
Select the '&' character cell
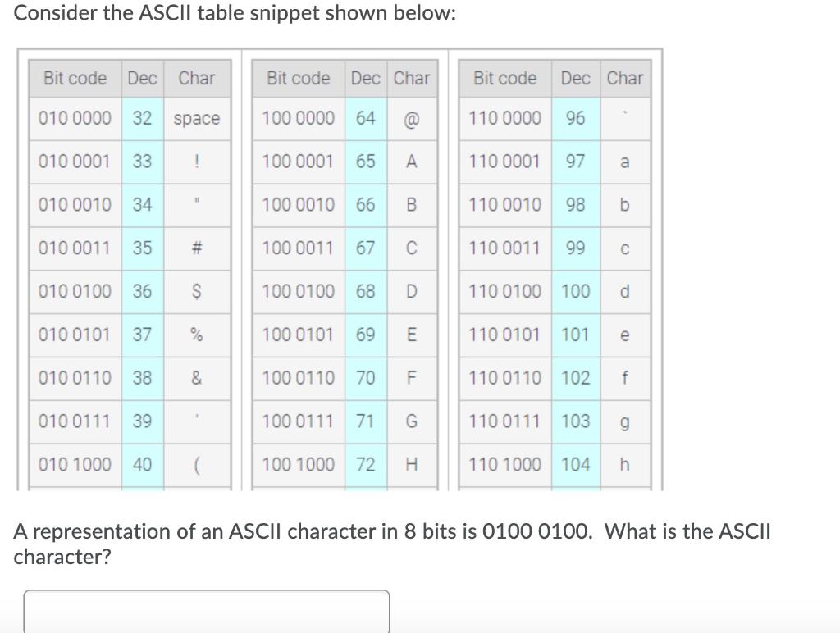(197, 378)
